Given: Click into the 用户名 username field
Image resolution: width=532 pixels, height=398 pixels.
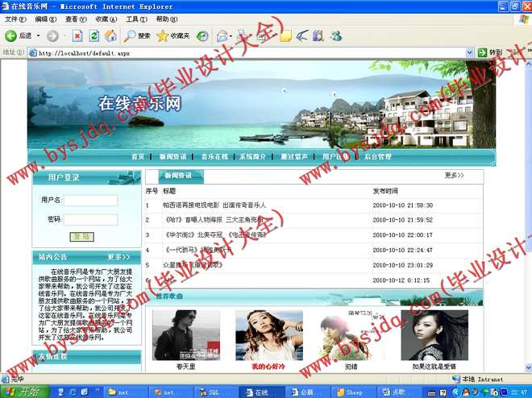Looking at the screenshot, I should (91, 200).
